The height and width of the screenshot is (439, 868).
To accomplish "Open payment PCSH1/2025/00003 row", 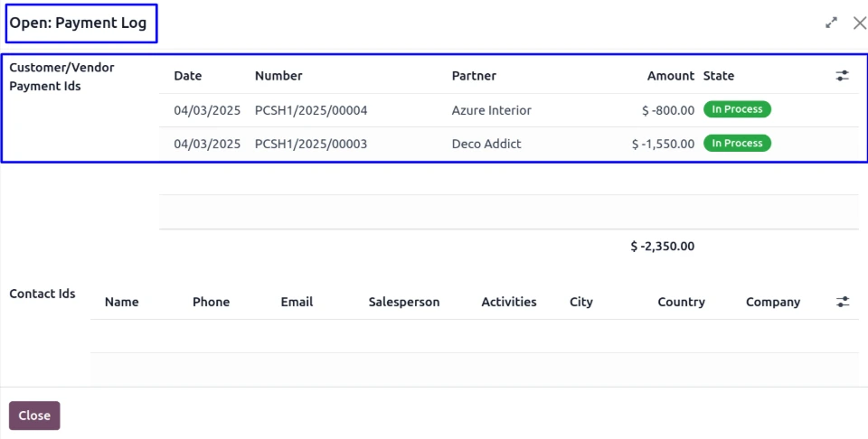I will click(311, 144).
